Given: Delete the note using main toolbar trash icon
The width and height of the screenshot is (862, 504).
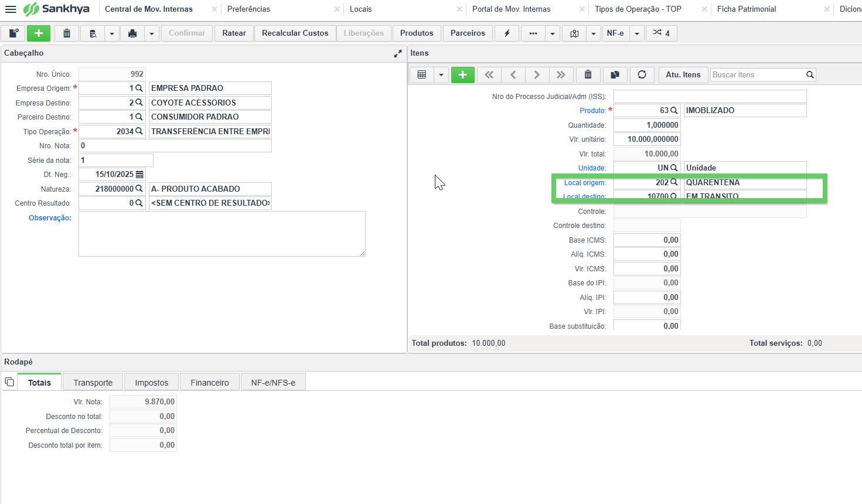Looking at the screenshot, I should 67,33.
